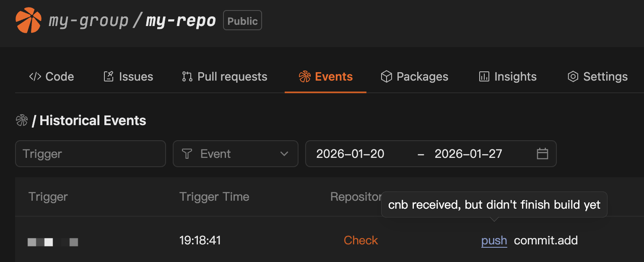
Task: Switch to the Pull requests tab
Action: [x=224, y=76]
